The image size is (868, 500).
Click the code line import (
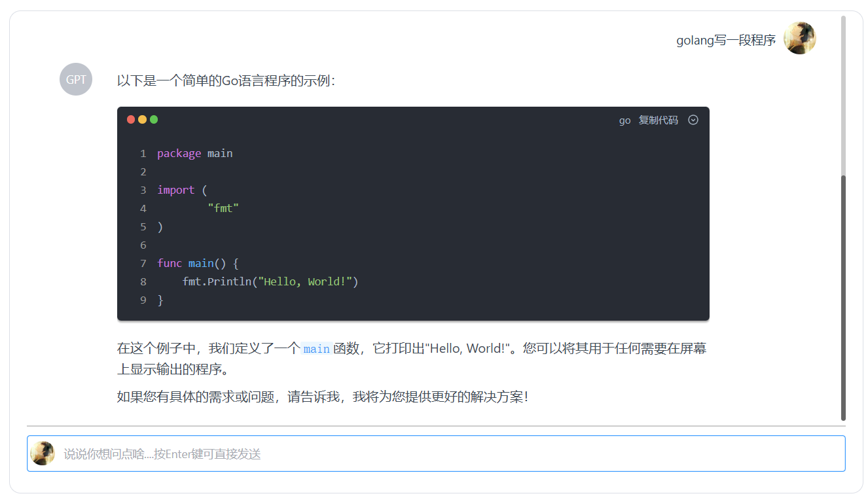(x=182, y=190)
